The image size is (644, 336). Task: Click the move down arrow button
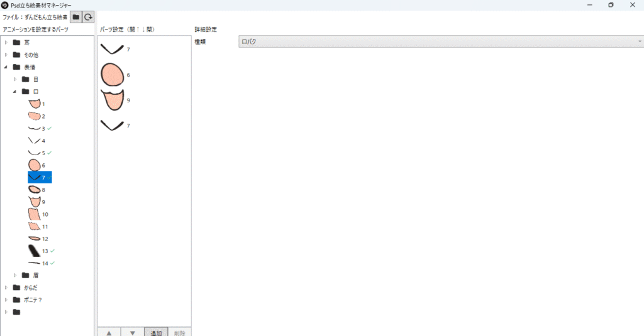click(x=132, y=332)
